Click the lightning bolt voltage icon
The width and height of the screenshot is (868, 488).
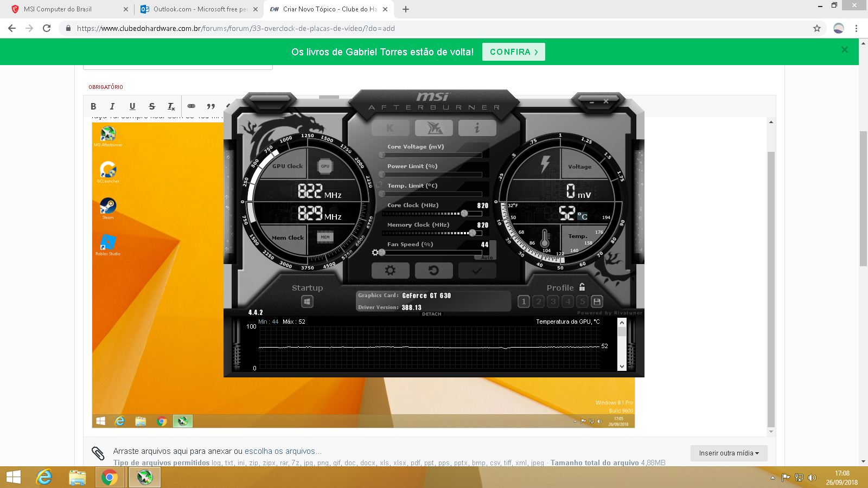pos(545,164)
